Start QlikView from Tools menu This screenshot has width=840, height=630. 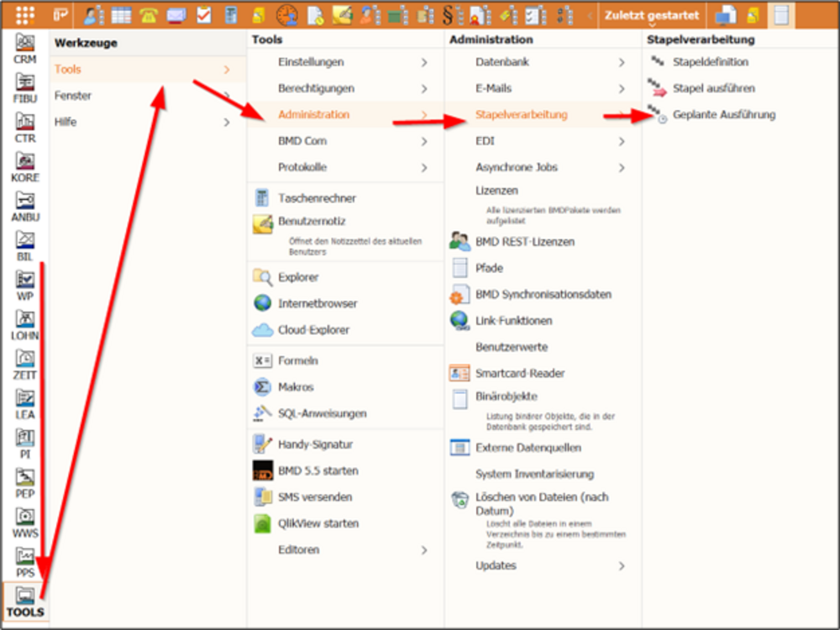point(318,523)
